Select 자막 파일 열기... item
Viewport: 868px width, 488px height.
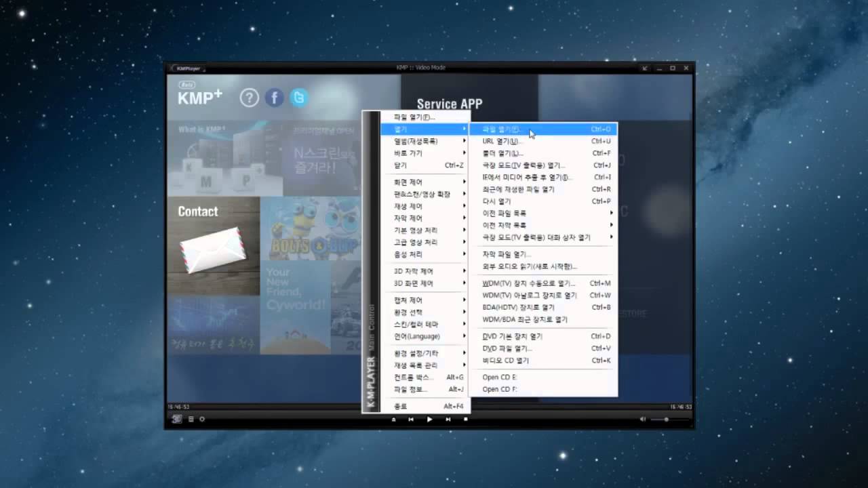tap(543, 254)
